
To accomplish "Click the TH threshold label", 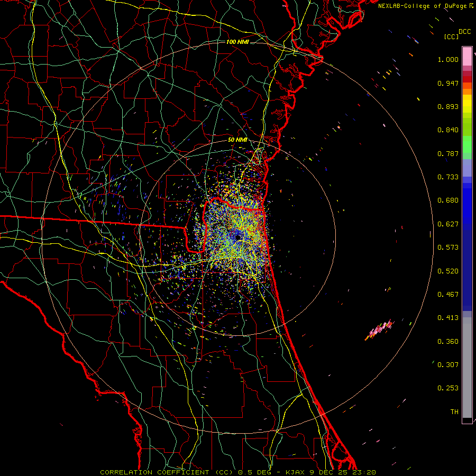I will [454, 412].
